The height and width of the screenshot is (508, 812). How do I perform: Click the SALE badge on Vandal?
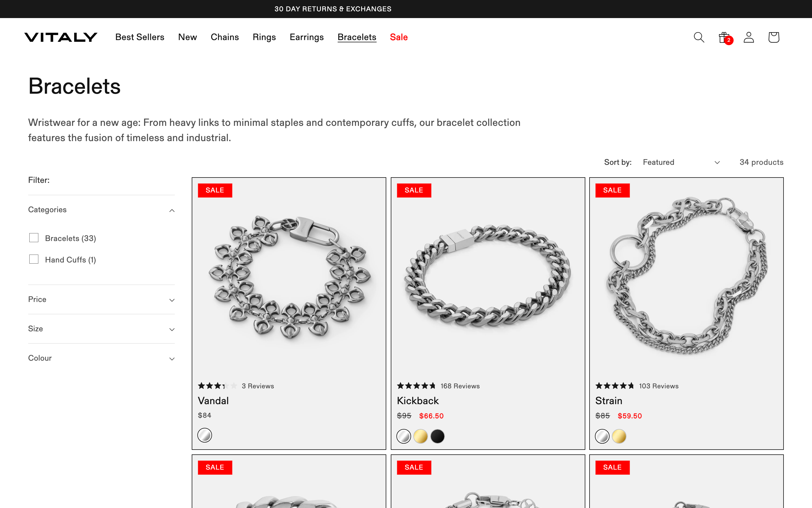215,190
